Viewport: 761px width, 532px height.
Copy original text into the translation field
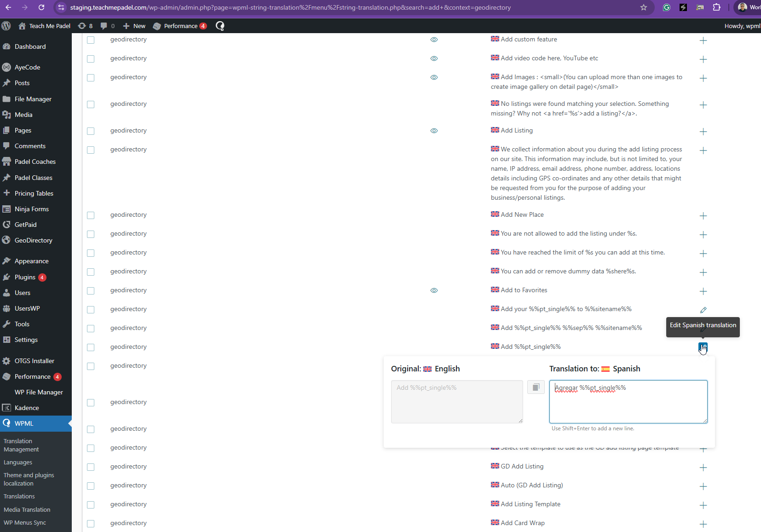(x=536, y=387)
